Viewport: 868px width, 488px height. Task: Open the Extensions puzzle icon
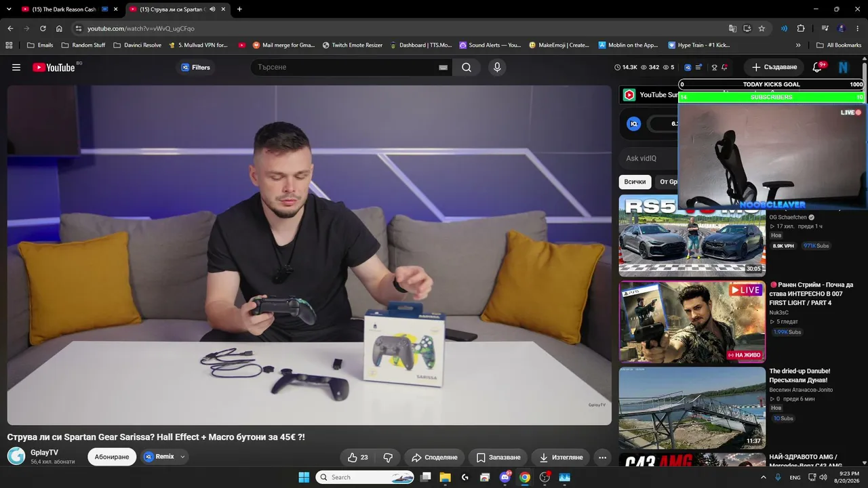pyautogui.click(x=801, y=28)
